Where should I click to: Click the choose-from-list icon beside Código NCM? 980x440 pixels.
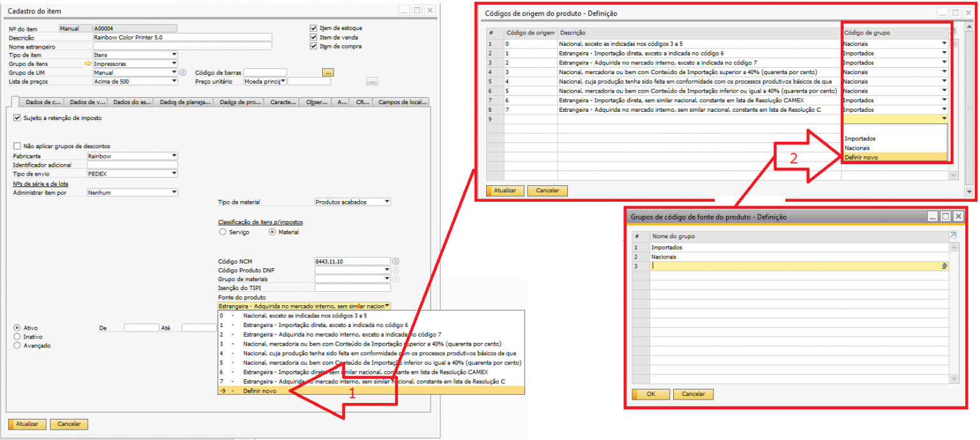click(x=396, y=261)
